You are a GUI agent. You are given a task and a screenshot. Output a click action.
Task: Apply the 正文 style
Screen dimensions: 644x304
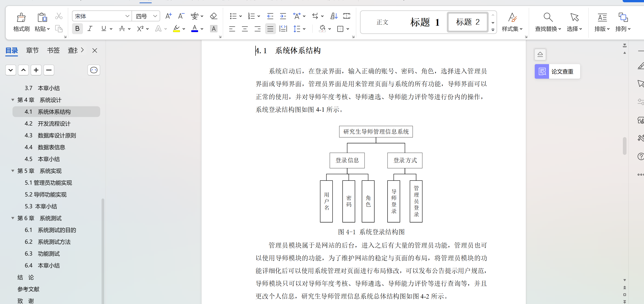382,22
